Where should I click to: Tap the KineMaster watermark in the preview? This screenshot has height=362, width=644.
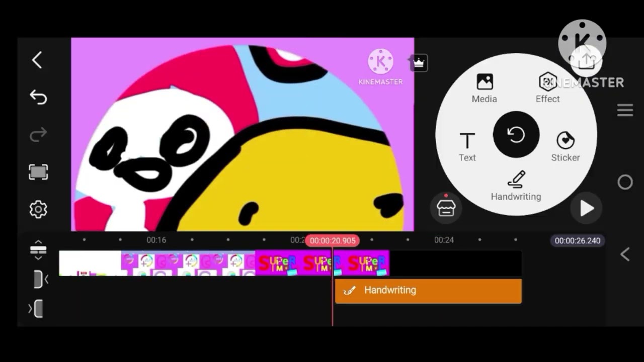click(x=380, y=67)
